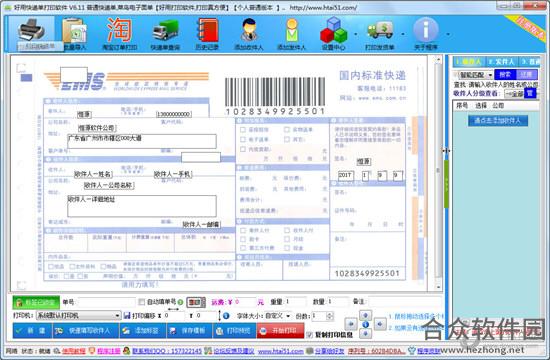Click the 序号 column header
This screenshot has width=550, height=360.
(462, 105)
